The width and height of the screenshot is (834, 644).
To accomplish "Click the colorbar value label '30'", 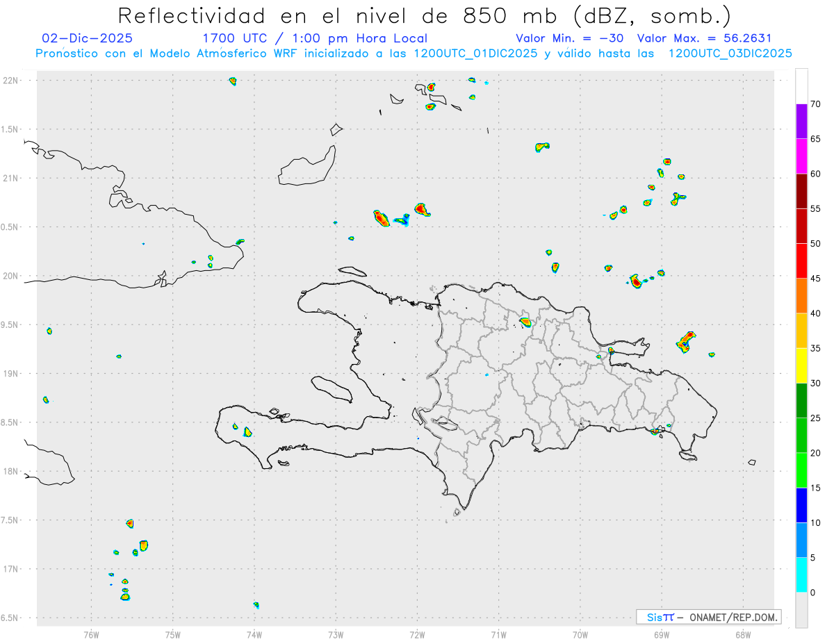I will click(816, 383).
